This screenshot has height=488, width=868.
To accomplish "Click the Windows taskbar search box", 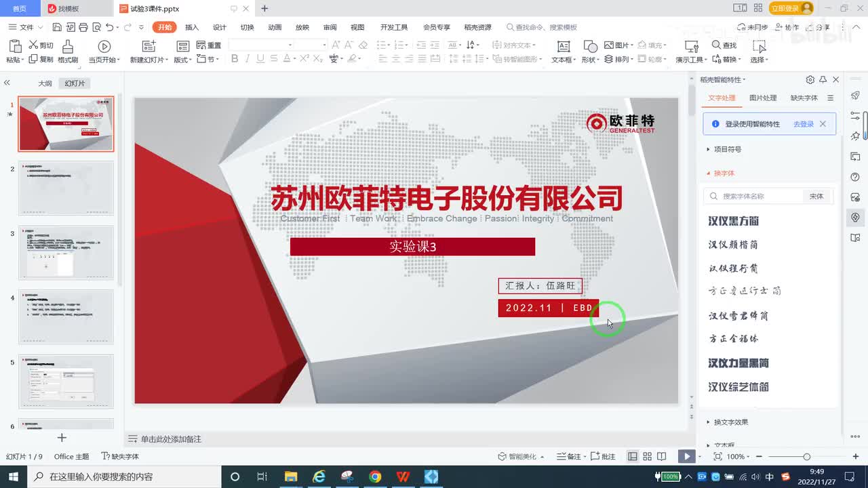I will 125,476.
